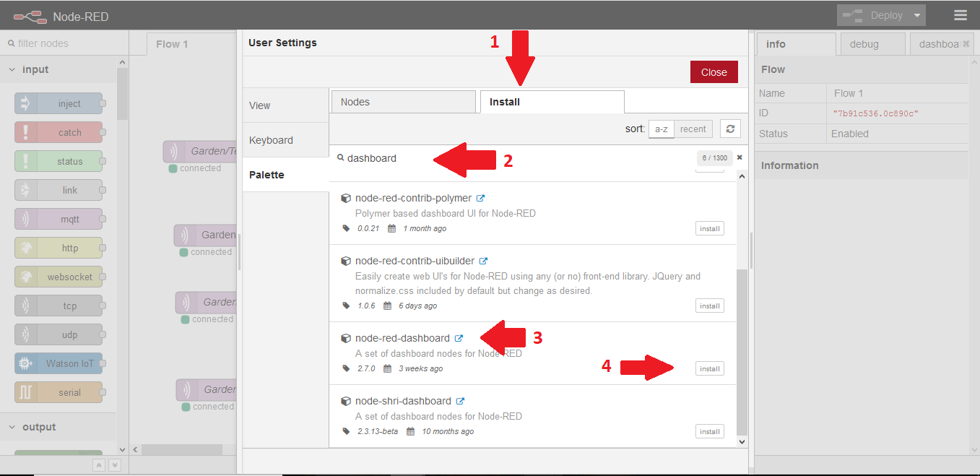Open node-red-dashboard external link
The width and height of the screenshot is (980, 476).
point(459,338)
